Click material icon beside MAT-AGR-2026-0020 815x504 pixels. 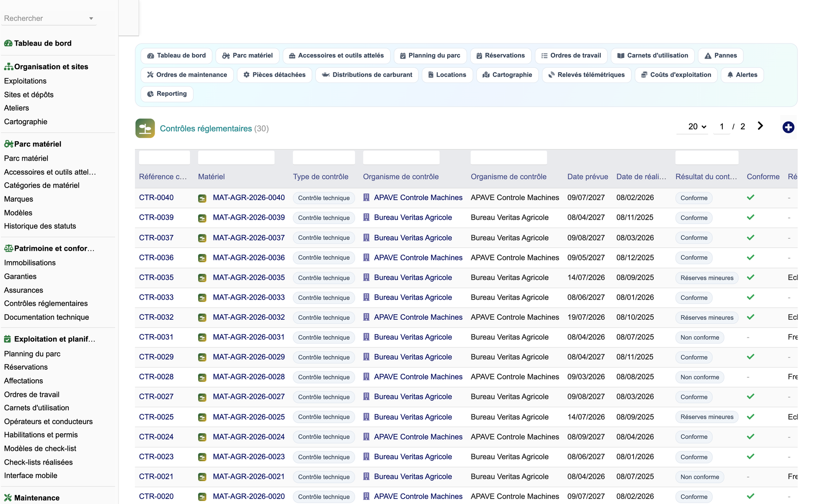click(x=202, y=497)
